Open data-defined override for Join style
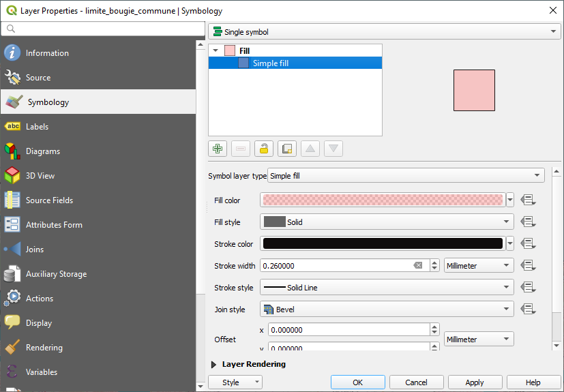Image resolution: width=564 pixels, height=392 pixels. (x=528, y=310)
